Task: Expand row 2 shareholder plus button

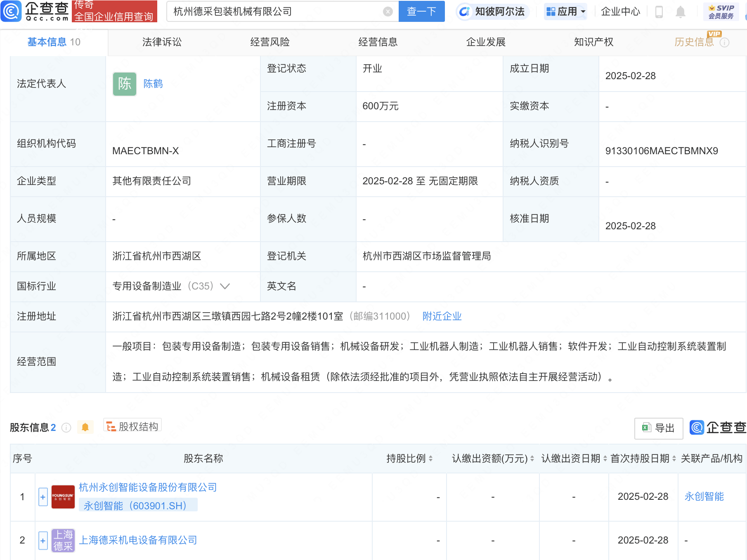Action: [x=43, y=540]
